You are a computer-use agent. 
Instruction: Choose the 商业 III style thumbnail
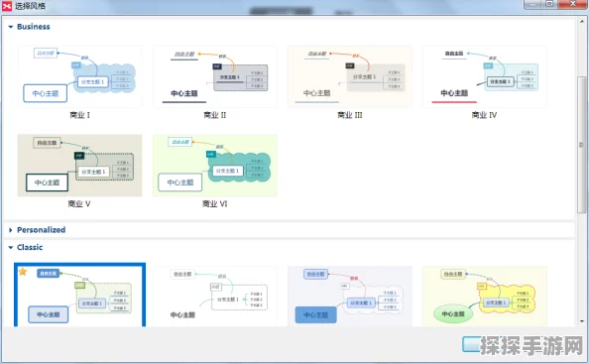(350, 77)
